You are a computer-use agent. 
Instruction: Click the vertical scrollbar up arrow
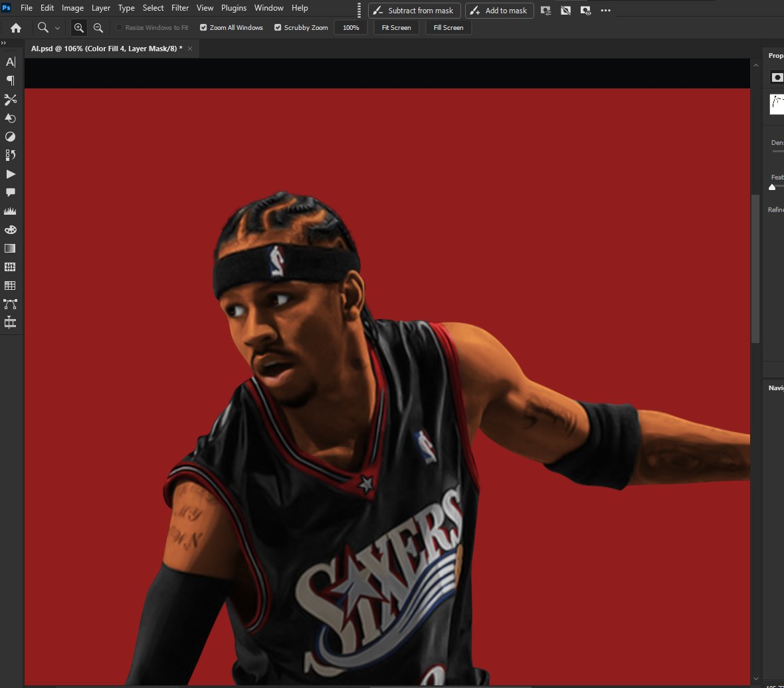(756, 66)
